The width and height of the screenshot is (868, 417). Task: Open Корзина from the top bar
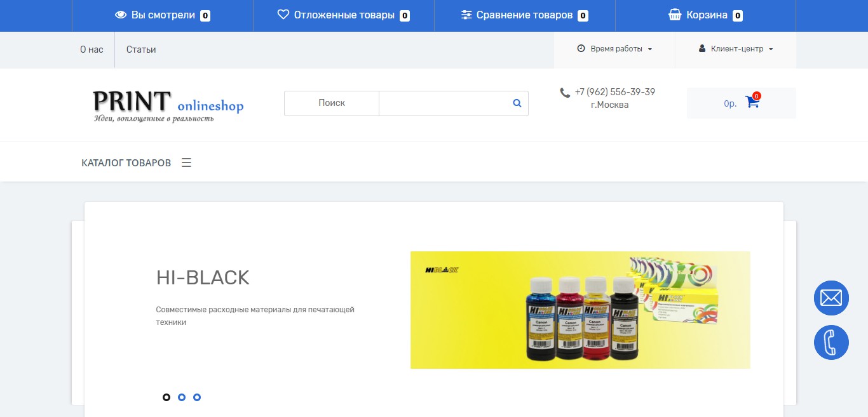[706, 15]
